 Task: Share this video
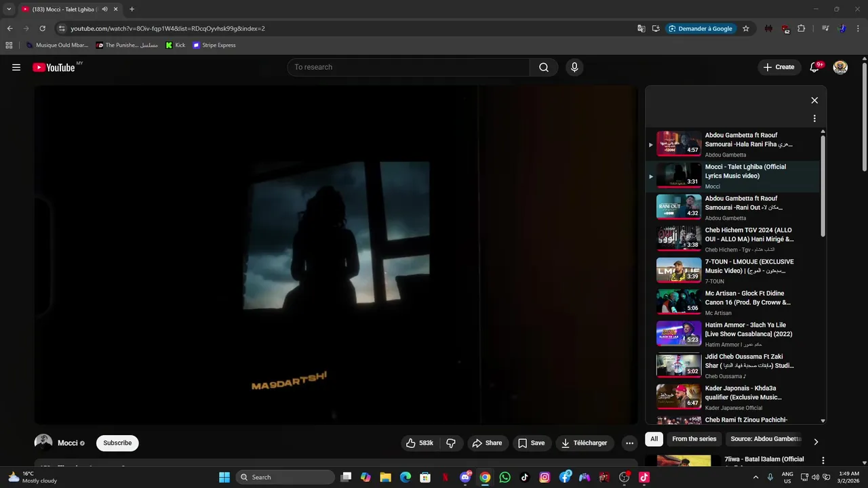tap(487, 443)
